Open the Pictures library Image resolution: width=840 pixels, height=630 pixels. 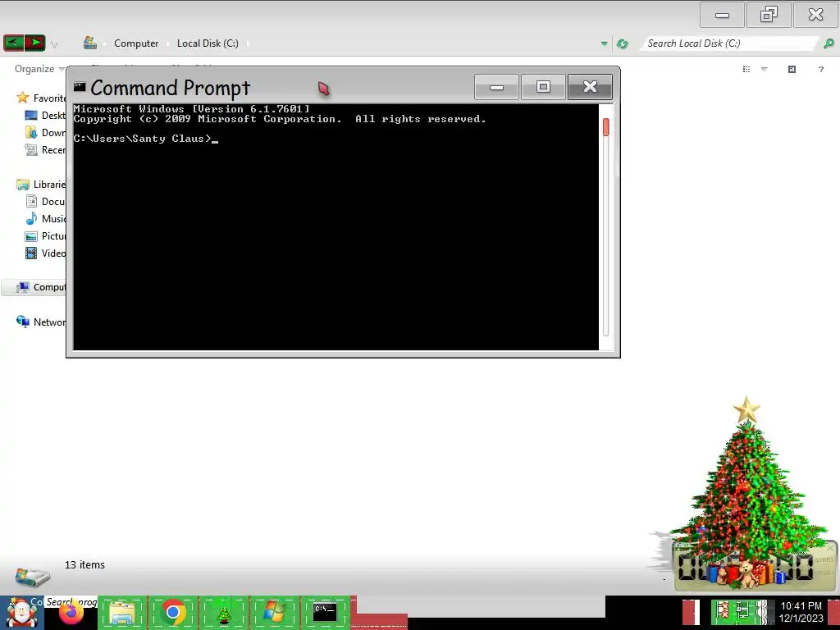(46, 235)
